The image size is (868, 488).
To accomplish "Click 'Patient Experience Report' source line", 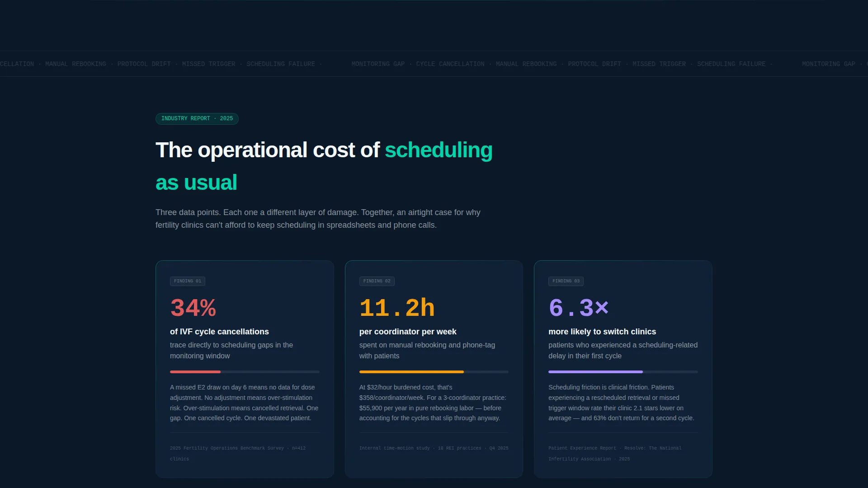I will pos(615,453).
